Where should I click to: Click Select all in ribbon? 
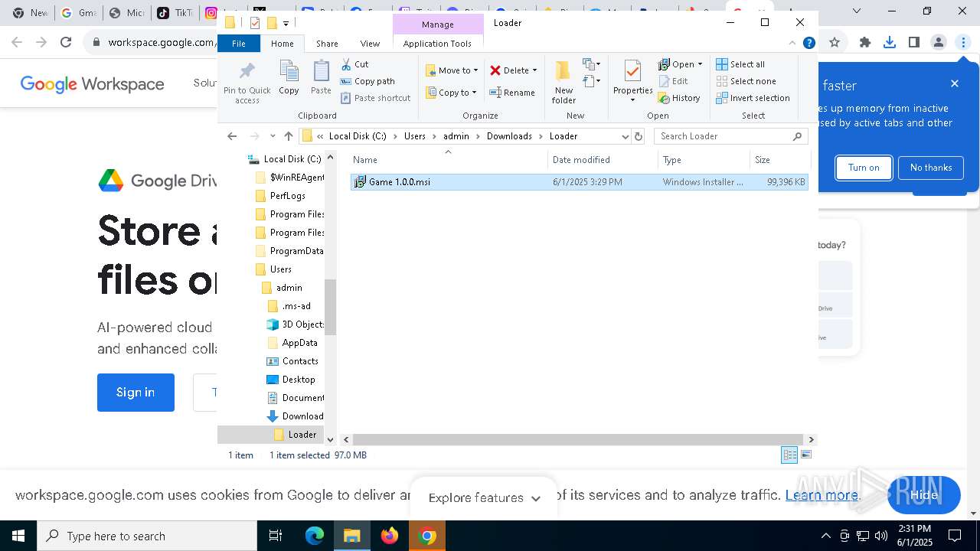pyautogui.click(x=740, y=64)
